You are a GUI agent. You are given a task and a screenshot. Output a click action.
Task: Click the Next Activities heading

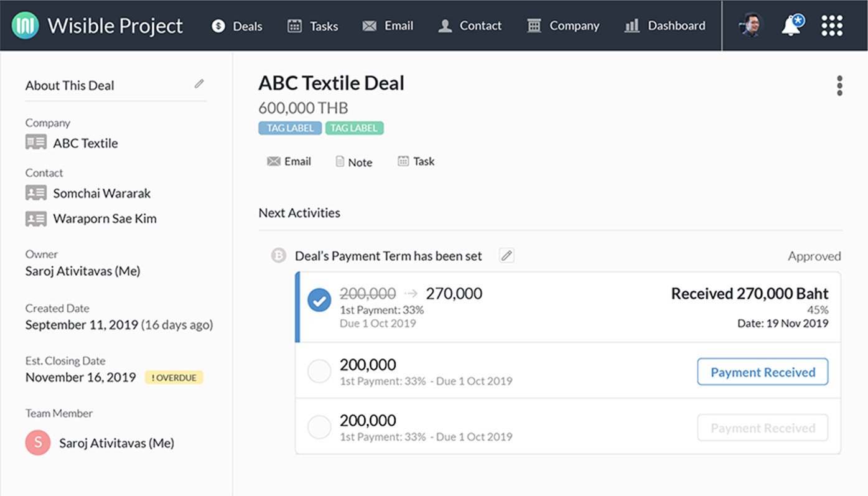(299, 213)
